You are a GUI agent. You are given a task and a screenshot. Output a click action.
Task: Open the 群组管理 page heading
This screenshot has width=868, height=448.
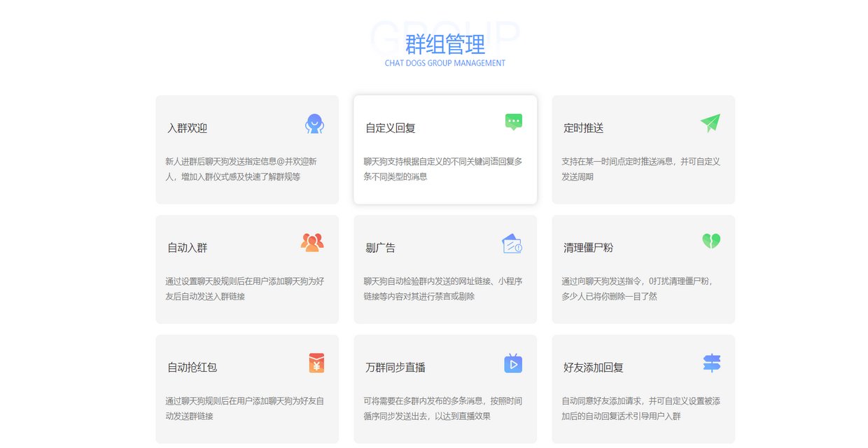tap(444, 43)
